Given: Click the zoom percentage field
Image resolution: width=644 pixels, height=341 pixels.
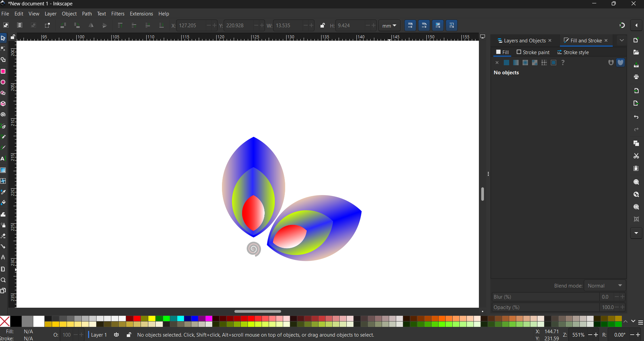Looking at the screenshot, I should 578,335.
